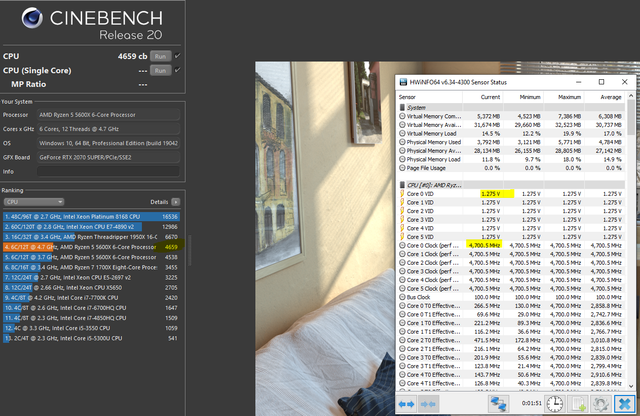
Task: Run the Cinebench CPU multi-core test
Action: (x=160, y=56)
